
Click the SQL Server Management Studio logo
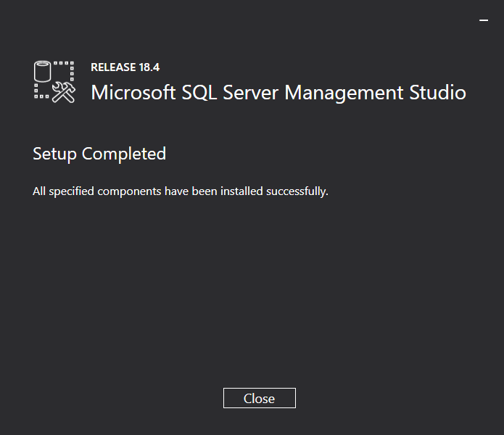[54, 81]
